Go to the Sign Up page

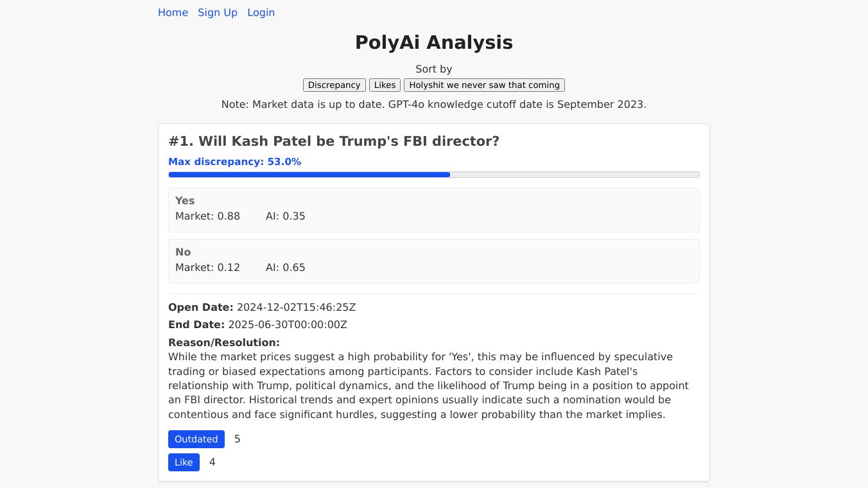[218, 13]
